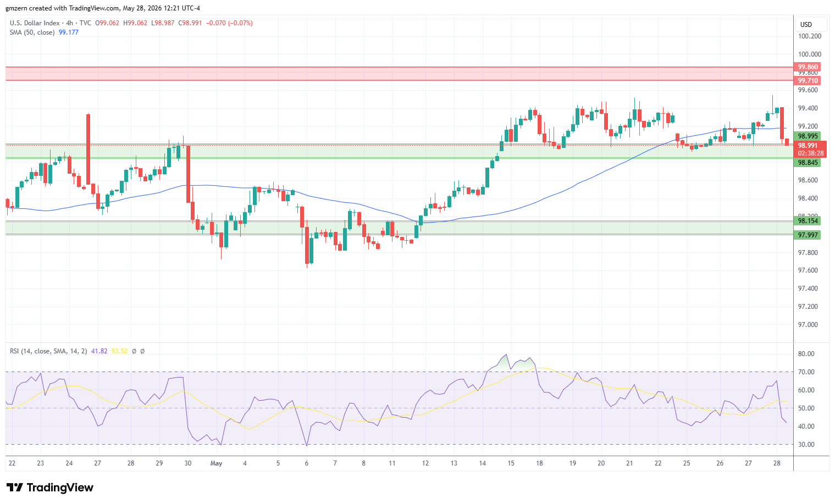Click the red 99.860 price tag

click(x=808, y=67)
